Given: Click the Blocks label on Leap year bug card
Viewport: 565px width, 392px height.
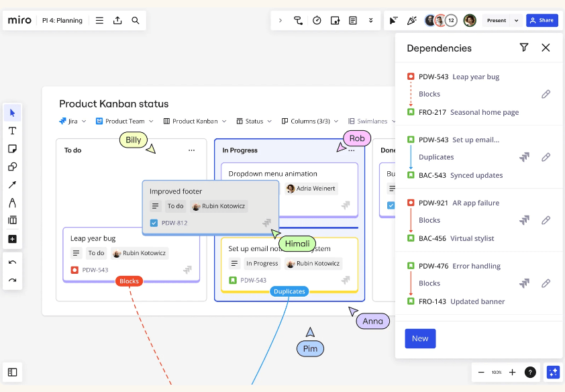Looking at the screenshot, I should pos(129,281).
